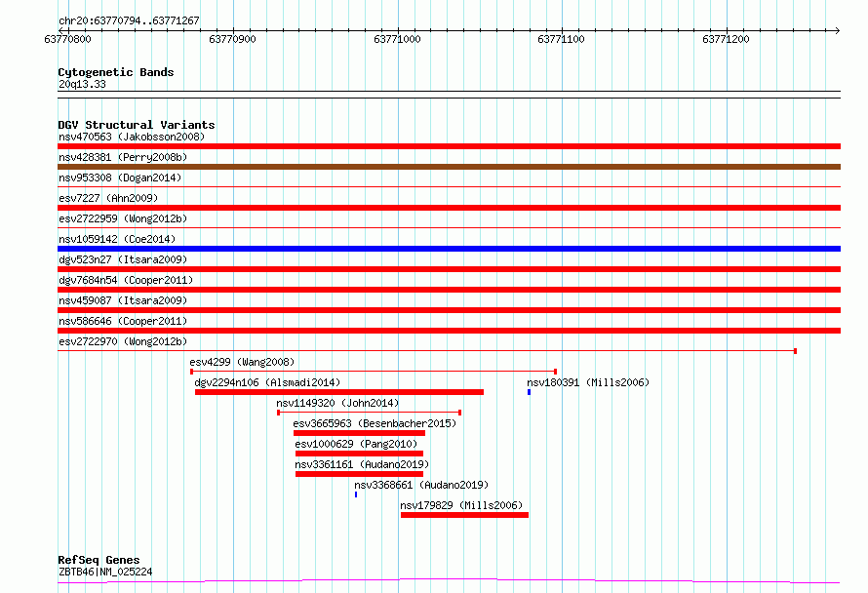Click the DGV Structural Variants track title

(x=137, y=125)
